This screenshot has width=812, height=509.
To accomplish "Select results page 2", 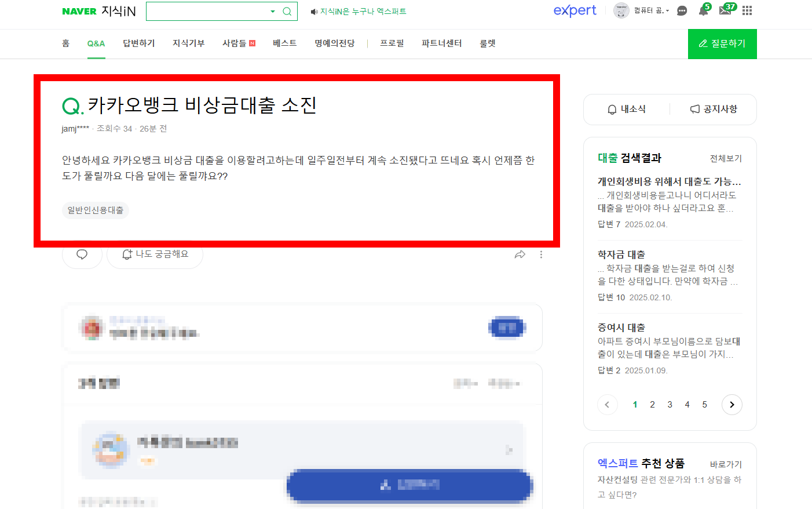I will tap(653, 405).
